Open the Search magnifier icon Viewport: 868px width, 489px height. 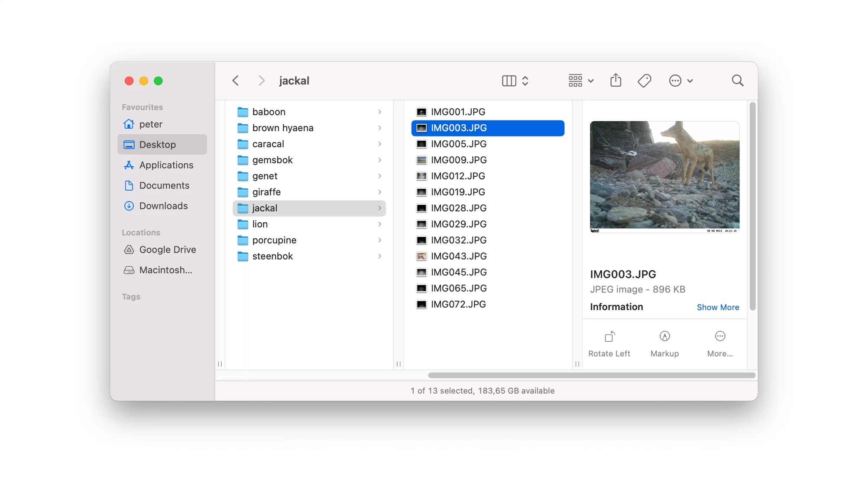pos(737,81)
